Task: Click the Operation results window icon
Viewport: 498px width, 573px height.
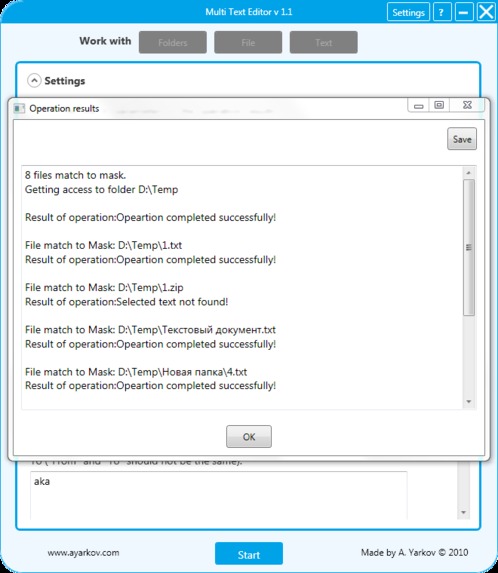Action: 19,109
